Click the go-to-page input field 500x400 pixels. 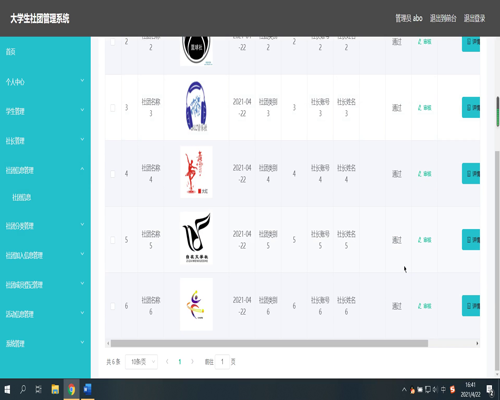point(222,362)
